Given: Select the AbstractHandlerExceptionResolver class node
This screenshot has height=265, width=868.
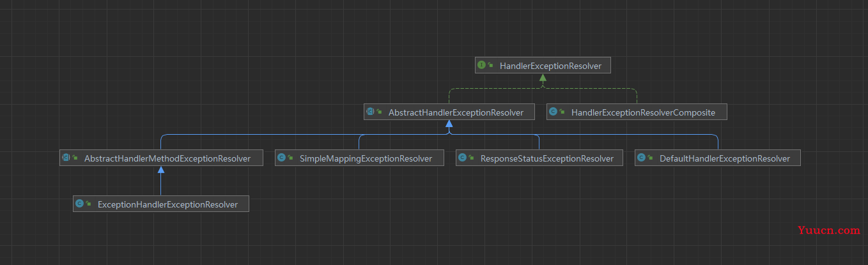Looking at the screenshot, I should [x=449, y=112].
